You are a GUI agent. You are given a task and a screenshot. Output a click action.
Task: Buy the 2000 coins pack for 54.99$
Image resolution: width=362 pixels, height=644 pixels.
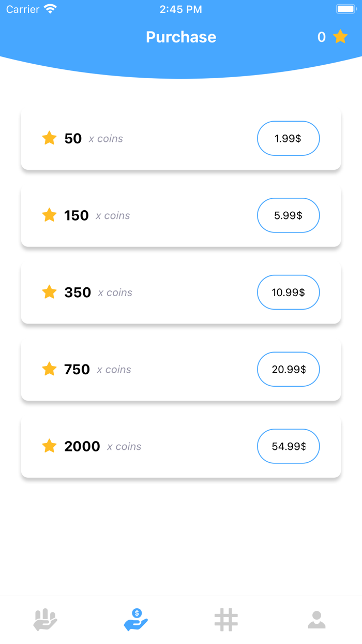tap(288, 446)
